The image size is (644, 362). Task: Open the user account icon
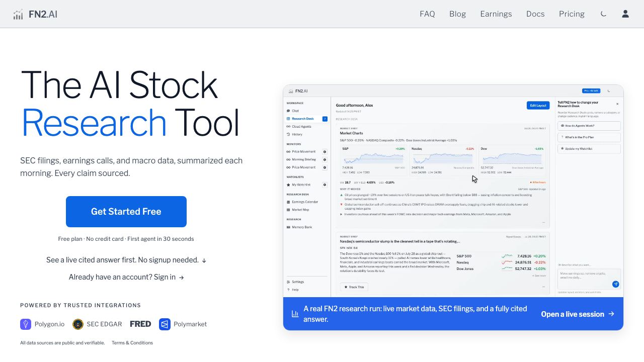(625, 14)
